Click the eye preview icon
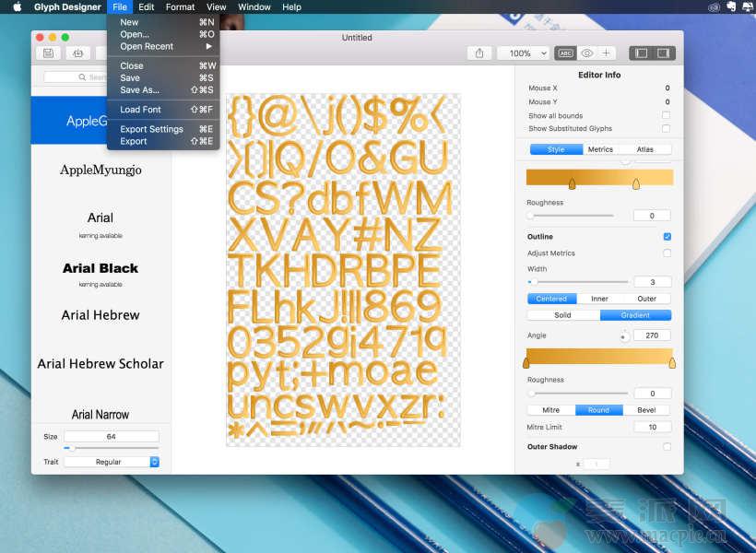 pos(586,53)
